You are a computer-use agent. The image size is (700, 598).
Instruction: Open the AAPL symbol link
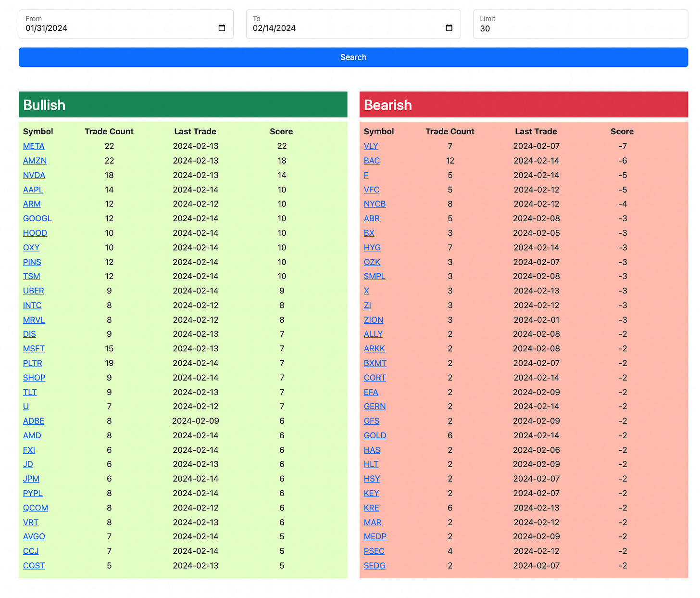33,190
